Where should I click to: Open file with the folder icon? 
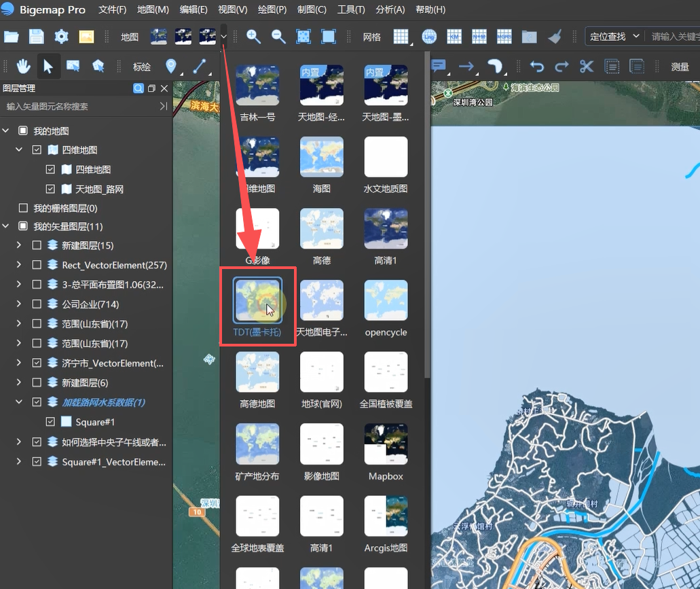[x=11, y=37]
